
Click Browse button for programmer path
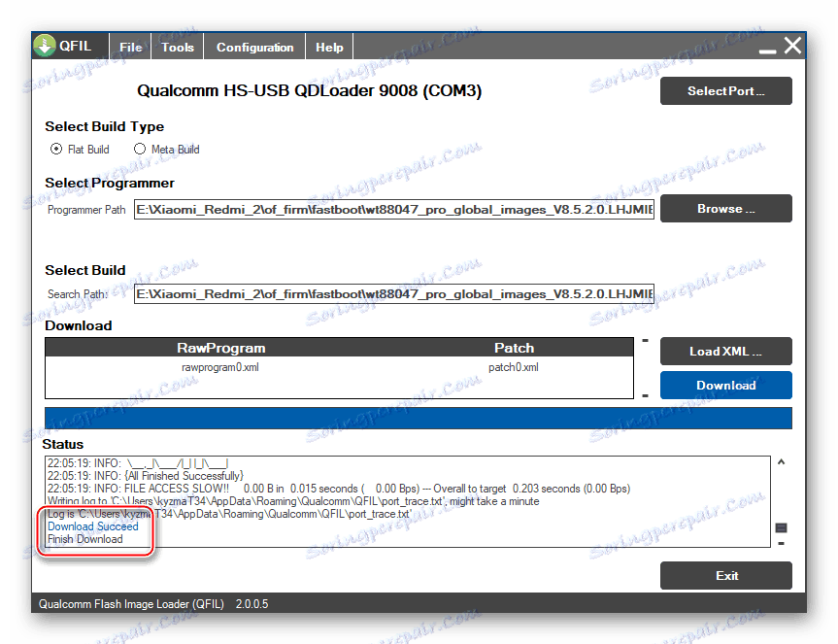coord(725,209)
